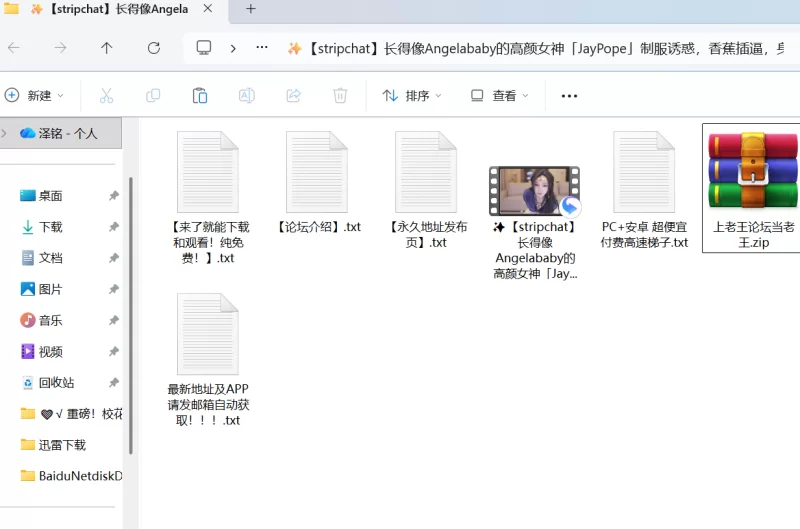Click the Share icon in toolbar
The image size is (800, 529).
click(x=293, y=96)
